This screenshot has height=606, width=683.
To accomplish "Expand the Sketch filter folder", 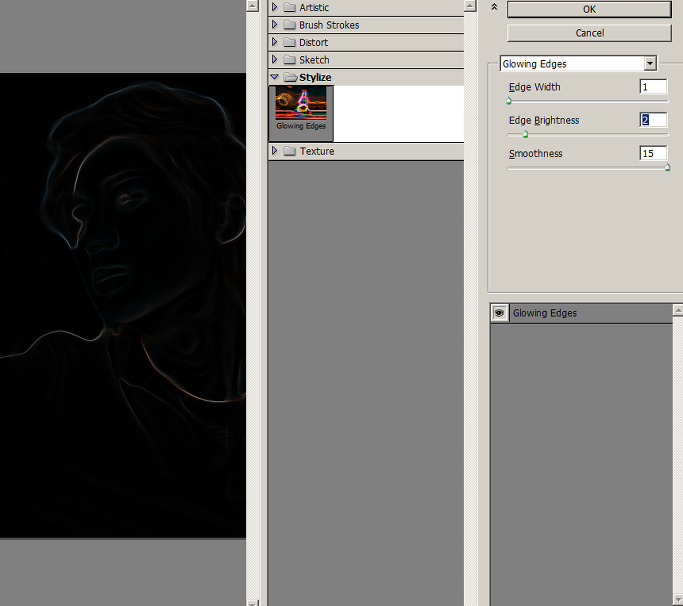I will (274, 59).
